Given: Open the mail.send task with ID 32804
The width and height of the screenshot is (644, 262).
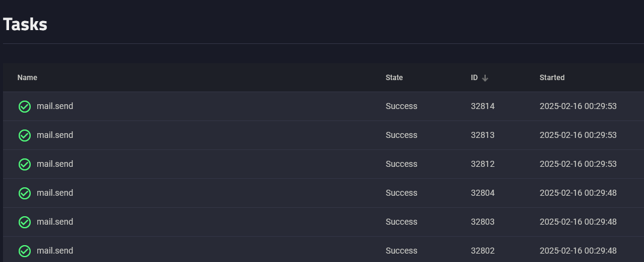Looking at the screenshot, I should tap(55, 193).
